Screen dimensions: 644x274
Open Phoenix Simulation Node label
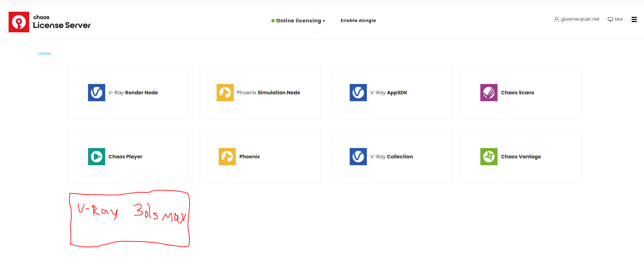269,93
